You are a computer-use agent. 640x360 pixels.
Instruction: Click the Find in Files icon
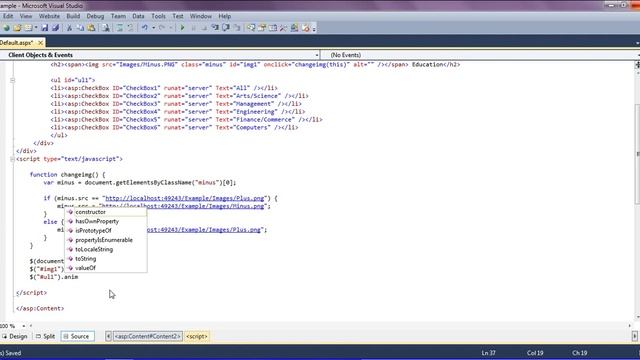coord(106,28)
